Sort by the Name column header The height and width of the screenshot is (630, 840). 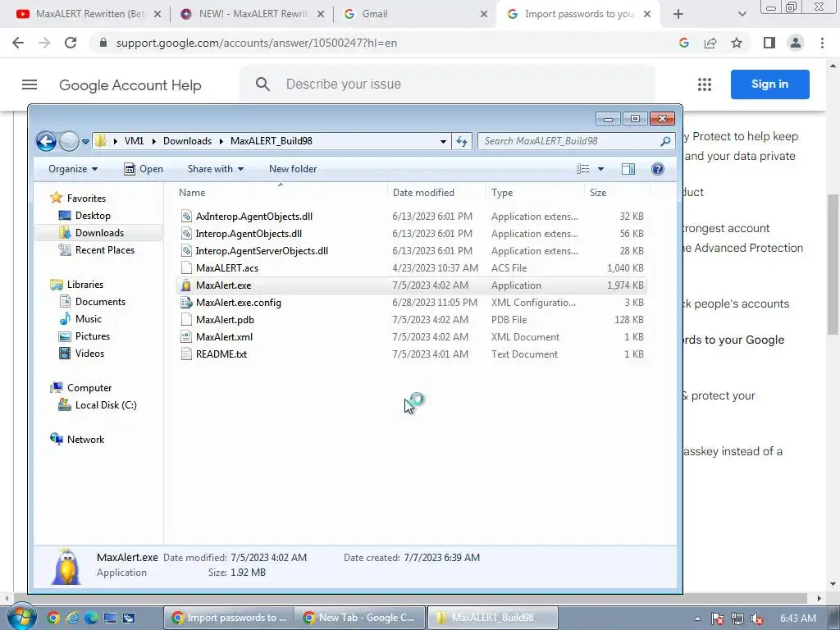click(281, 193)
